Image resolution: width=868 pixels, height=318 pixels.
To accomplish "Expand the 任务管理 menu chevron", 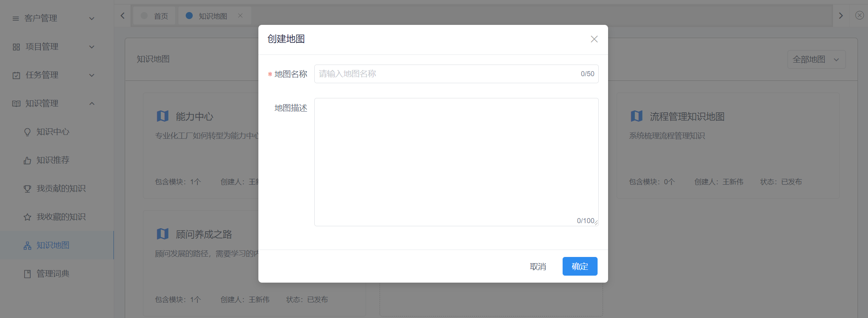I will pyautogui.click(x=92, y=75).
